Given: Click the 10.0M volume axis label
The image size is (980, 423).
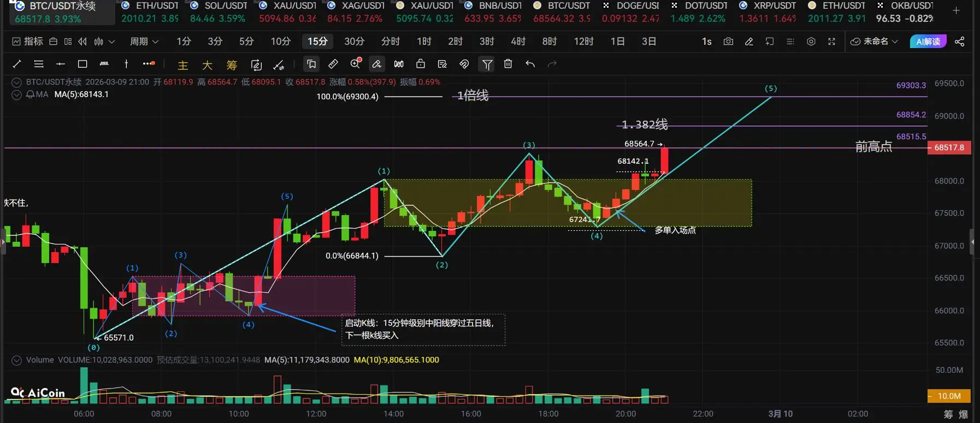Looking at the screenshot, I should coord(949,396).
